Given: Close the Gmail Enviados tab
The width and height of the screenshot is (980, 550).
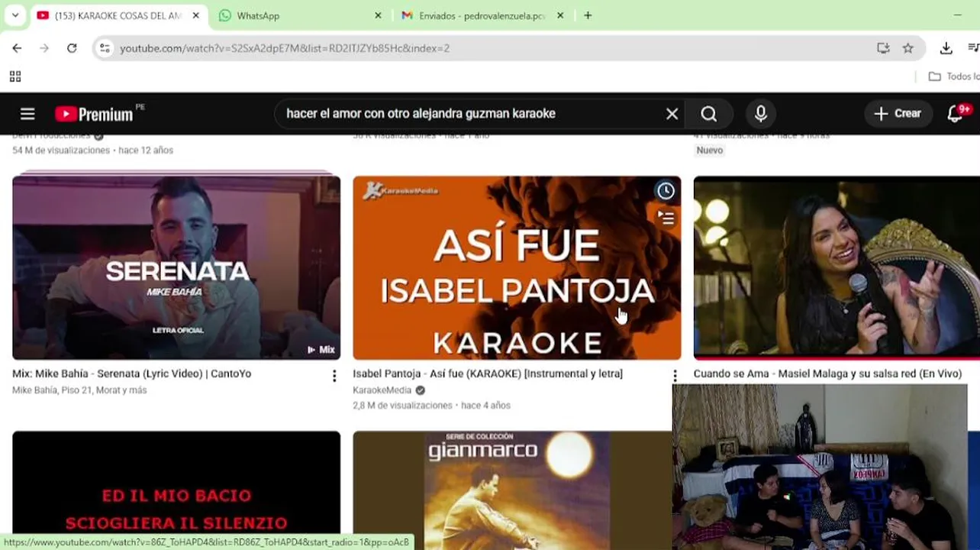Looking at the screenshot, I should click(x=559, y=15).
